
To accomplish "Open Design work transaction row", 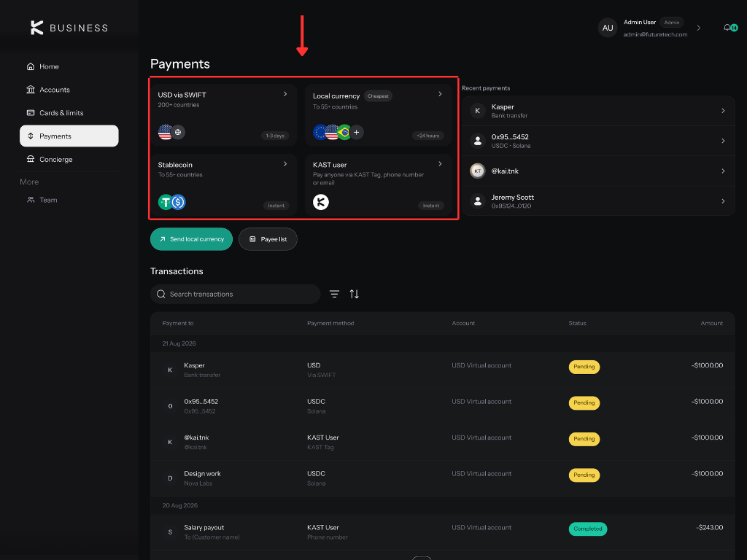I will [443, 478].
